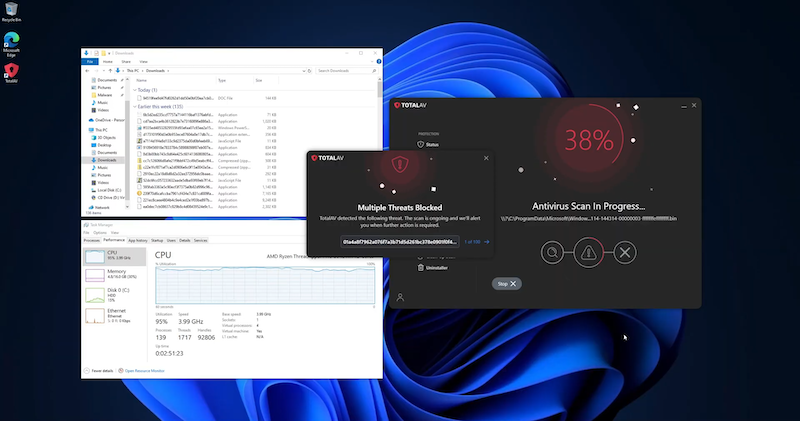The height and width of the screenshot is (421, 800).
Task: Select the Memory performance item
Action: [x=114, y=275]
